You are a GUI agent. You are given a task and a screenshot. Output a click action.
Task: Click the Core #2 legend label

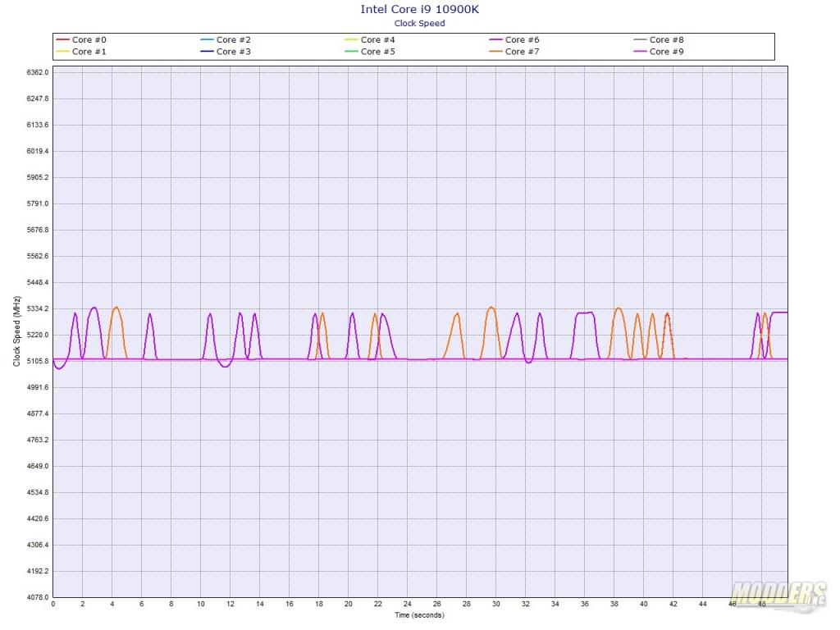[x=234, y=39]
